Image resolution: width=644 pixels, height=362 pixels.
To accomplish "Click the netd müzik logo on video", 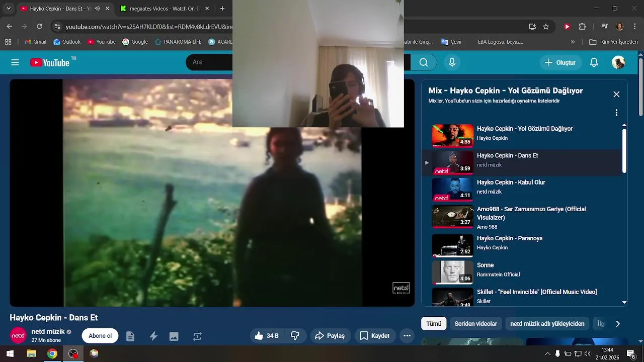I will 401,288.
